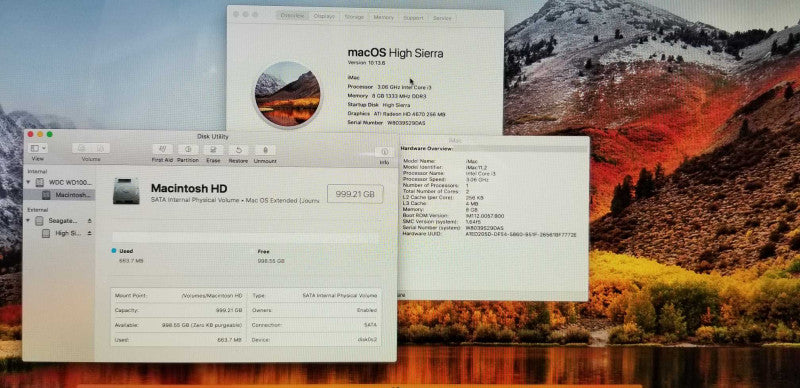Click the Connection 'SATA' cell

coord(370,325)
